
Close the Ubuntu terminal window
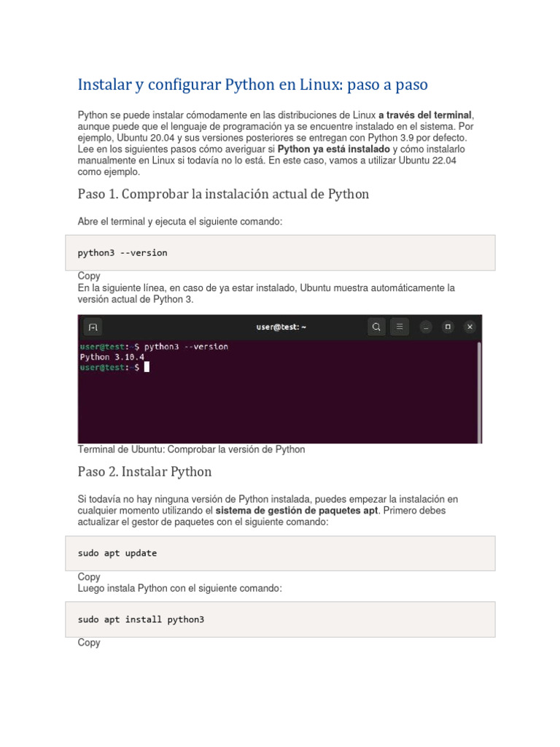click(x=470, y=327)
